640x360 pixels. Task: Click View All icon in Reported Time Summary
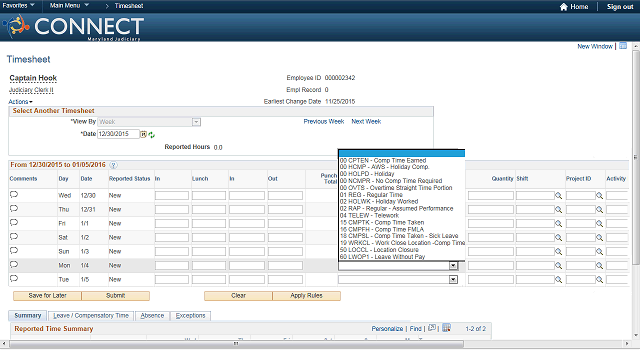click(432, 328)
